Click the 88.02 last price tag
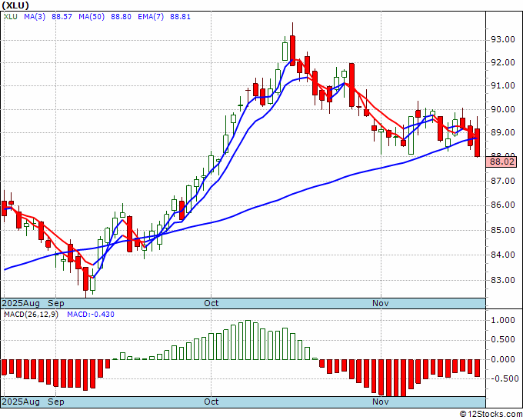 coord(501,162)
